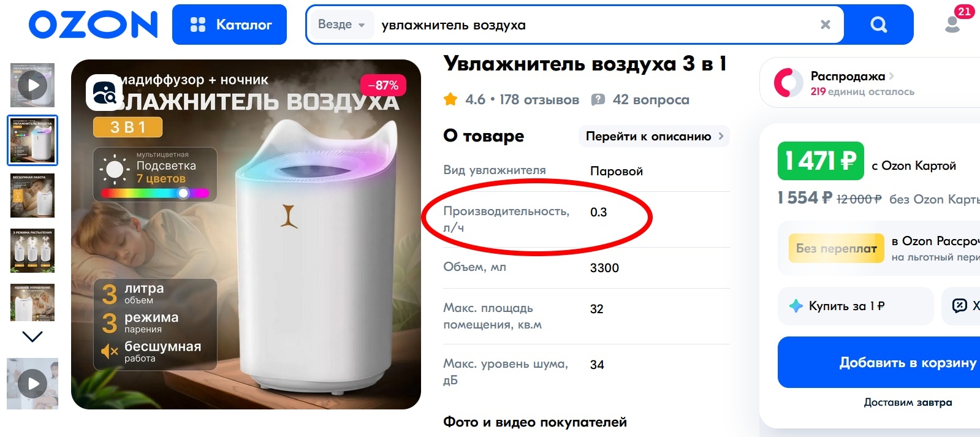Click the star rating icon

(x=450, y=99)
